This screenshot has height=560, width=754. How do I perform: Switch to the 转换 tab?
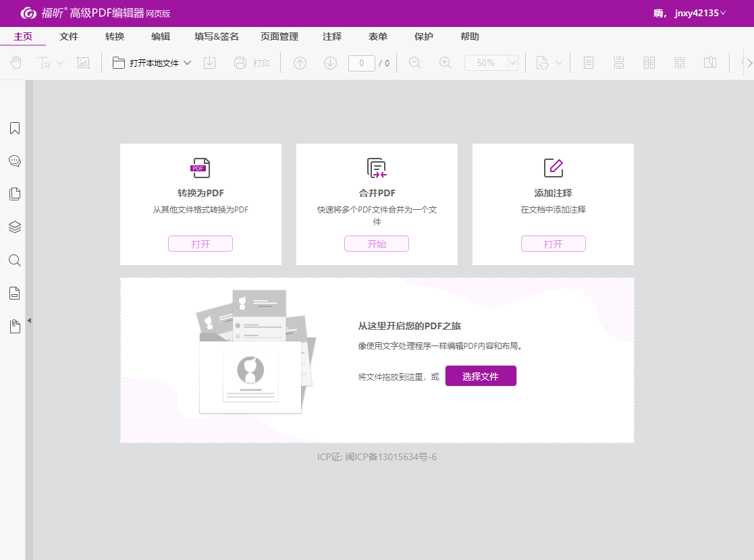115,36
